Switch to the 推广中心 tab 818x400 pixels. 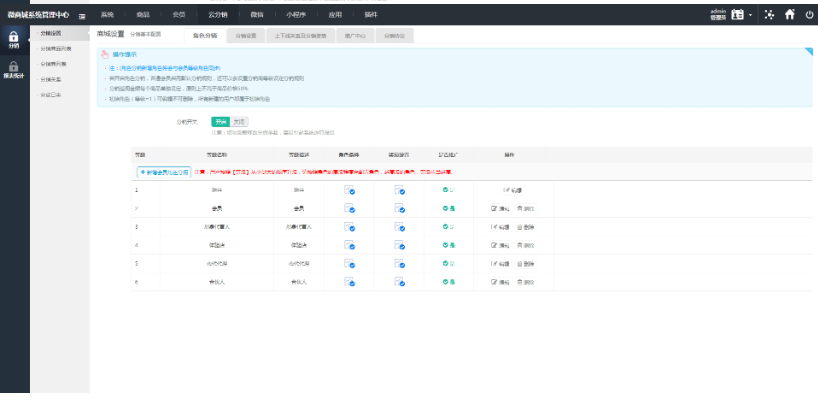pos(354,36)
